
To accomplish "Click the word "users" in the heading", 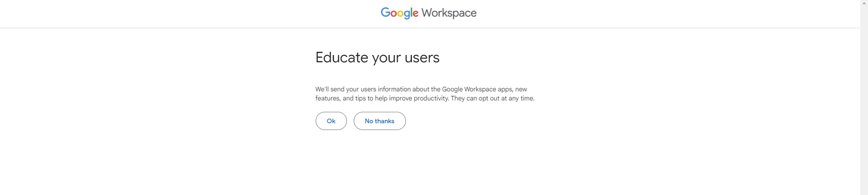I will pyautogui.click(x=422, y=58).
